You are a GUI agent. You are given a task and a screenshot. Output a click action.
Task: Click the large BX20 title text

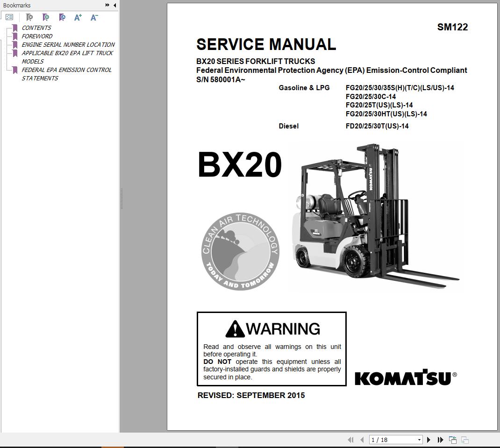pos(240,164)
